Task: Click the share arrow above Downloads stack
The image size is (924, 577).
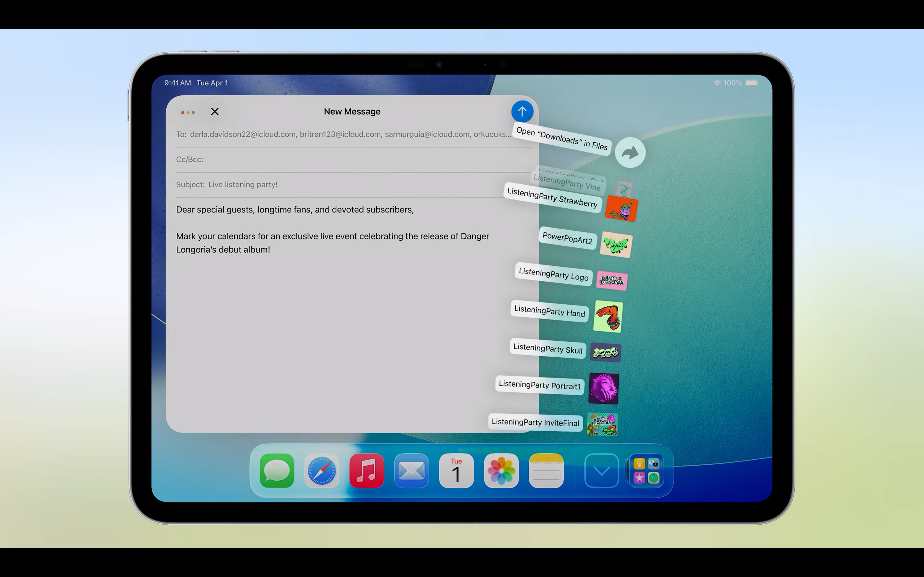Action: [x=630, y=153]
